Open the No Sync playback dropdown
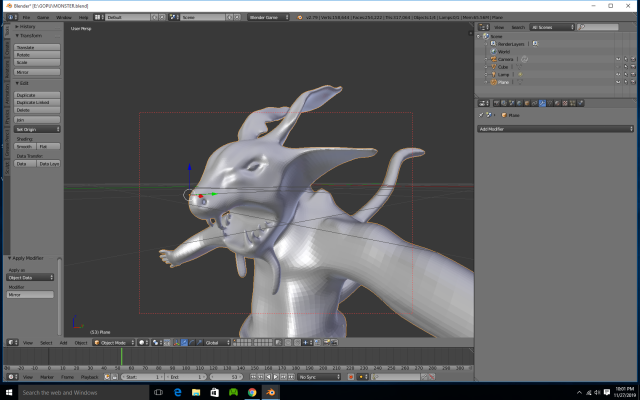640x400 pixels. pos(319,377)
